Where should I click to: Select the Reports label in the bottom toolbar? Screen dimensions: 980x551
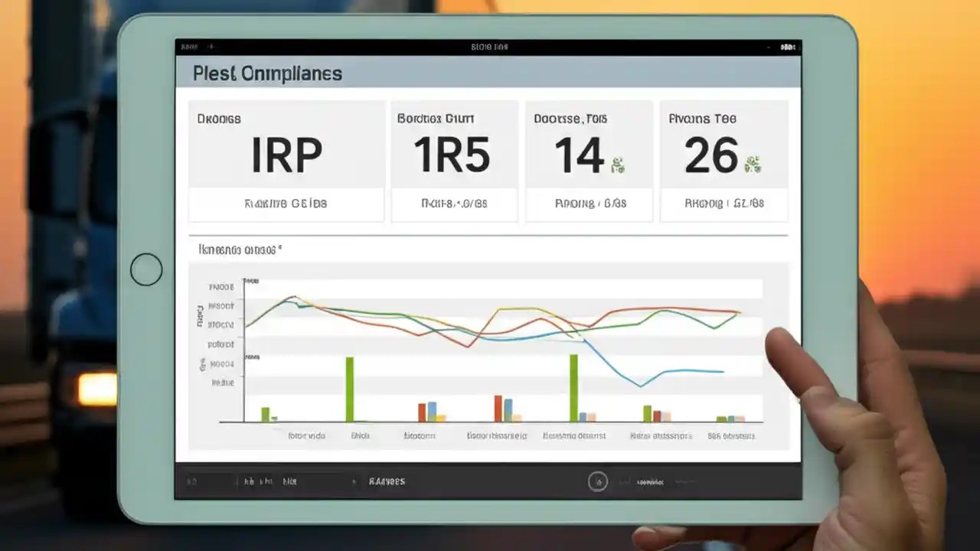point(386,481)
